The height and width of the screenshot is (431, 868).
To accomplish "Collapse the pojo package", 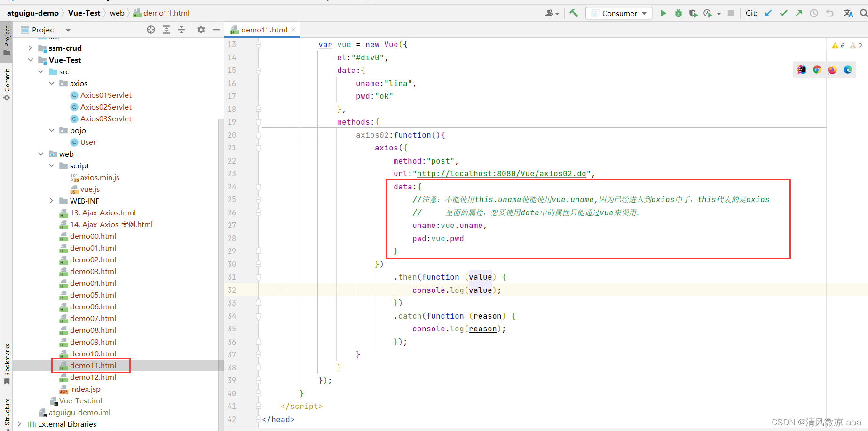I will (x=52, y=130).
